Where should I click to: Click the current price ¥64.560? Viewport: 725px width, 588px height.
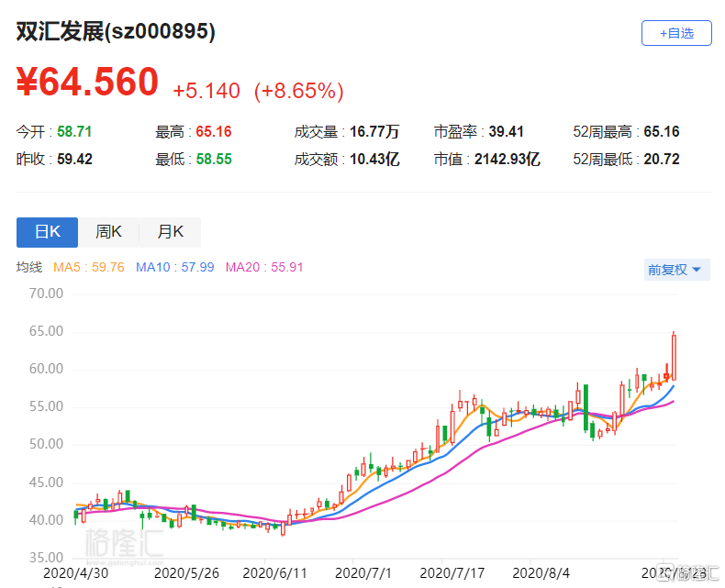87,82
